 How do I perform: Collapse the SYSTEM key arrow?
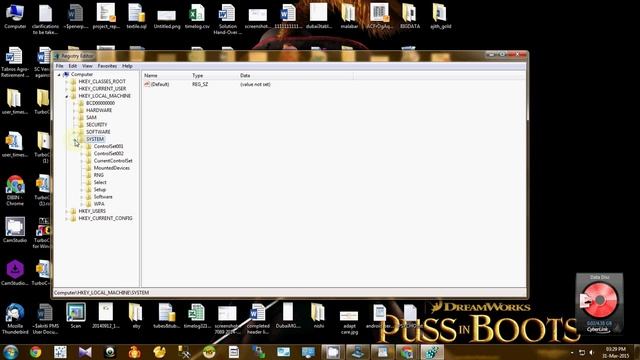click(74, 139)
